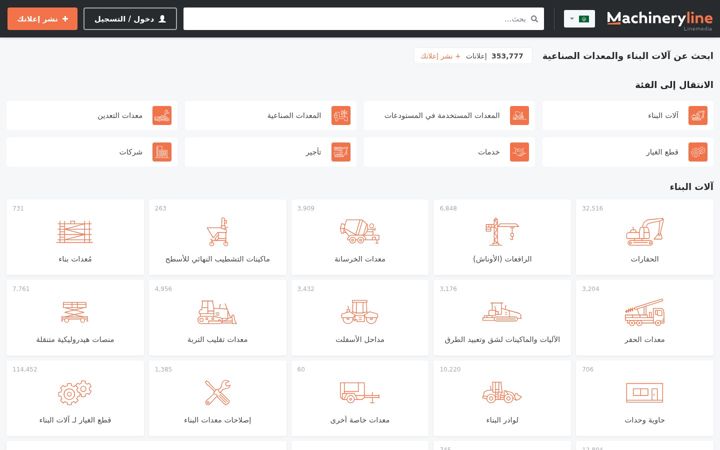Open the المعدات الصناعية category icon
Viewport: 720px width, 450px height.
(x=341, y=115)
